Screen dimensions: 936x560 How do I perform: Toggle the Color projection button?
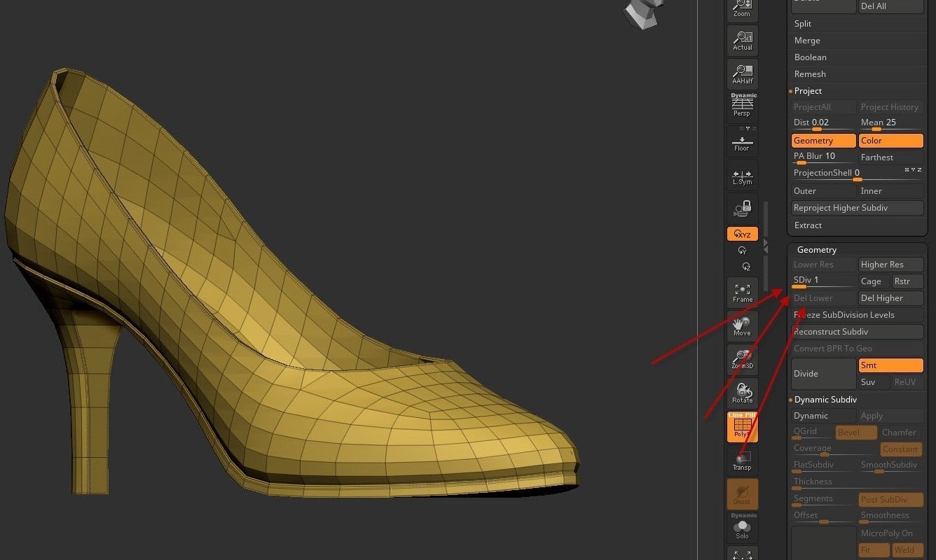pyautogui.click(x=891, y=141)
